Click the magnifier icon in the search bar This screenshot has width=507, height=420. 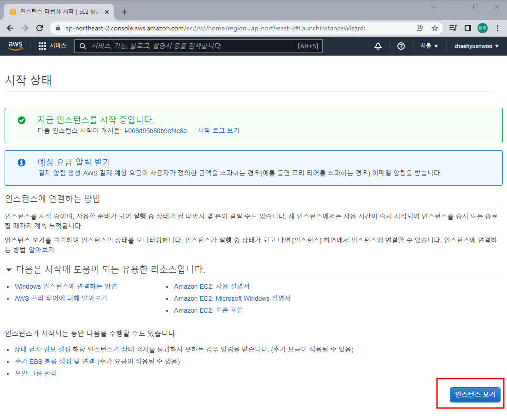pos(82,46)
